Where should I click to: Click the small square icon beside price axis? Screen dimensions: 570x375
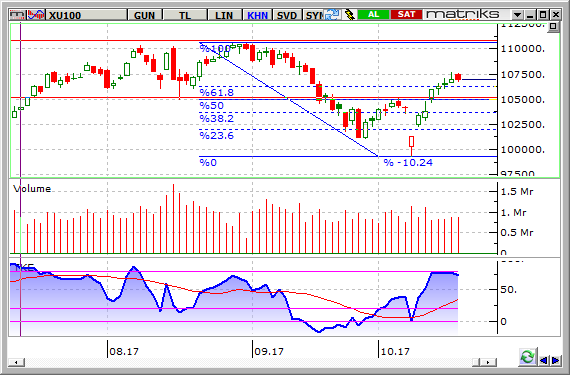(x=553, y=26)
